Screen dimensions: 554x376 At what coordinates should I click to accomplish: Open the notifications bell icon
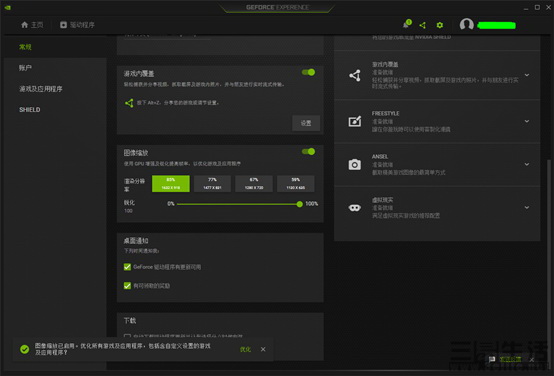(x=407, y=24)
